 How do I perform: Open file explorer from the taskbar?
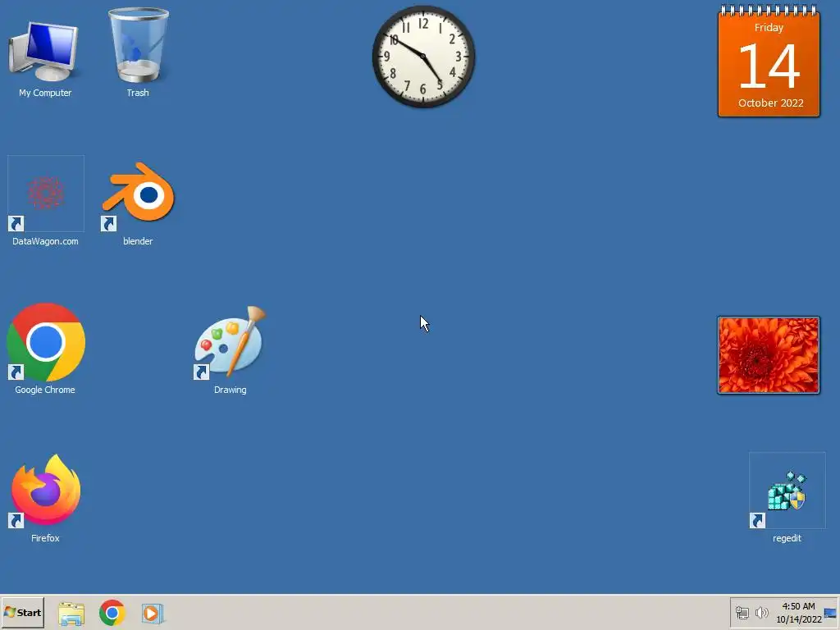click(71, 613)
